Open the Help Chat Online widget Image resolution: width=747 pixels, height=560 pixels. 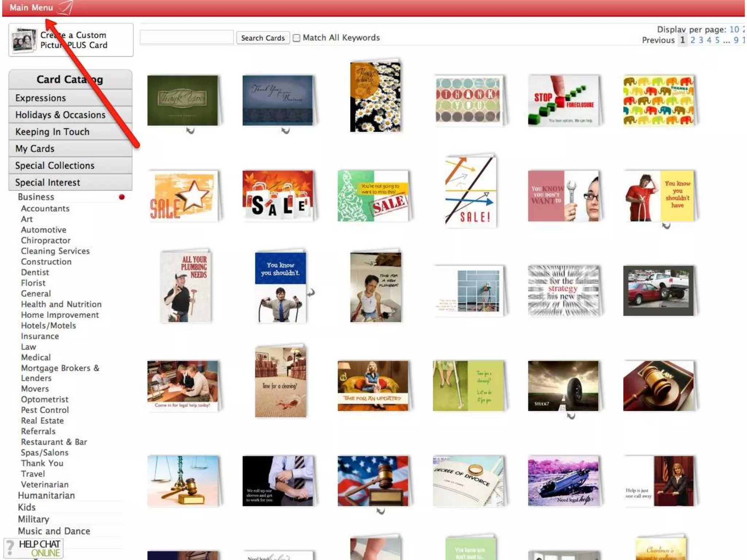[x=34, y=548]
